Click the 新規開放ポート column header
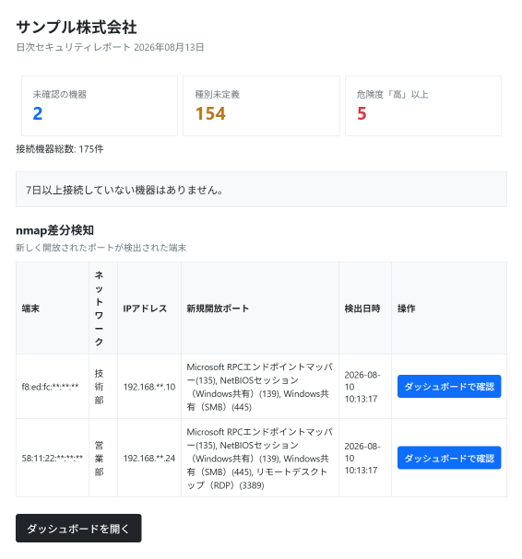 point(218,308)
